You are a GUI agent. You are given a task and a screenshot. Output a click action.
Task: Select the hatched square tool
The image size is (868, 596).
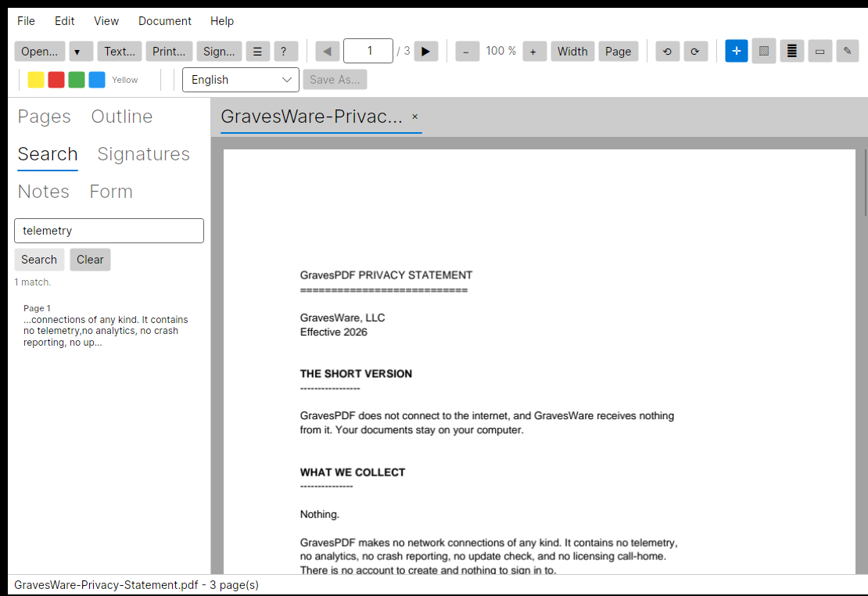coord(764,51)
